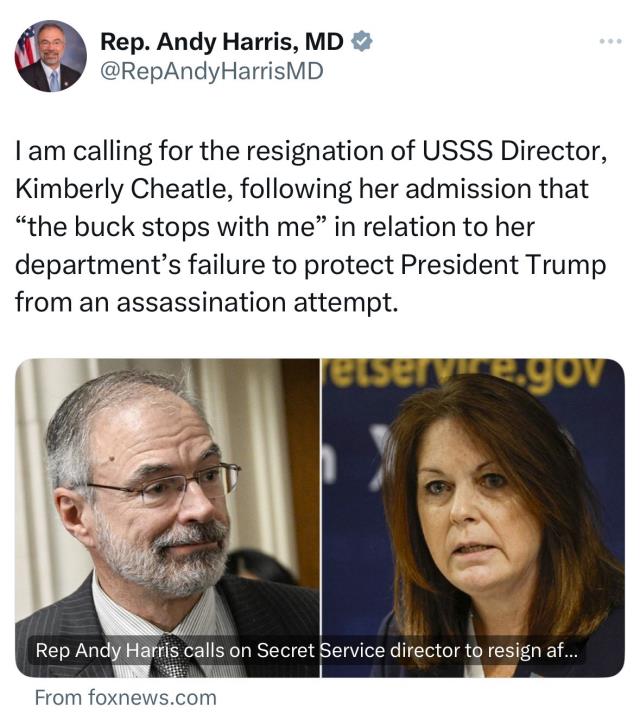
Task: Open the three-dot more options menu
Action: coord(609,42)
